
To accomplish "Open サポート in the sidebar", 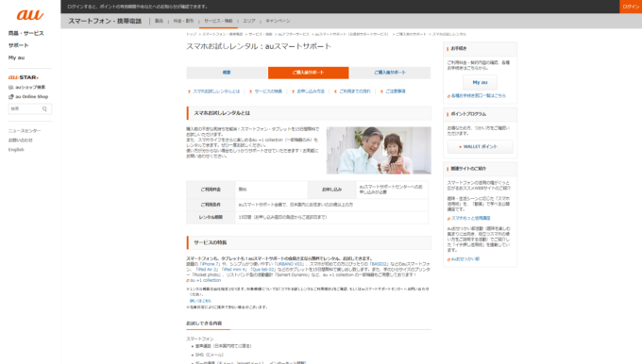I will coord(19,45).
